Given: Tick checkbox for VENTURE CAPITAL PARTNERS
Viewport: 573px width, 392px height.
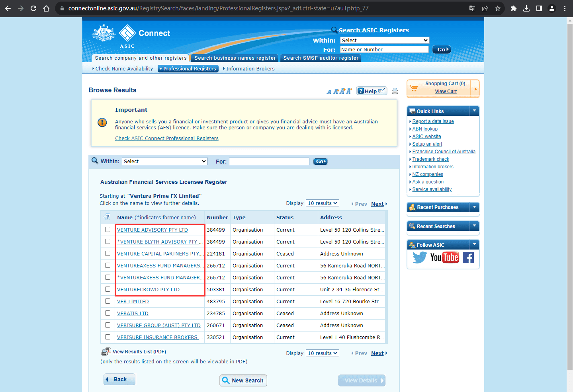Looking at the screenshot, I should (108, 254).
